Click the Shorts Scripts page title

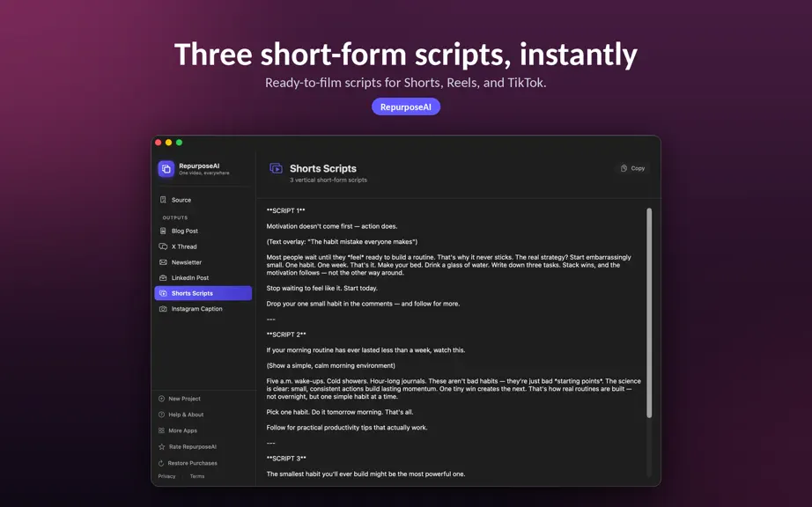[x=323, y=169]
